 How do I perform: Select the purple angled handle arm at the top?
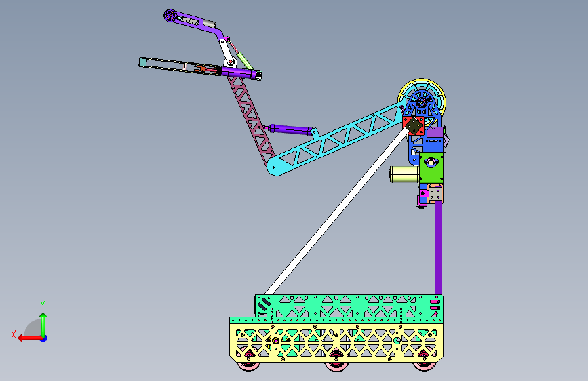pos(198,24)
